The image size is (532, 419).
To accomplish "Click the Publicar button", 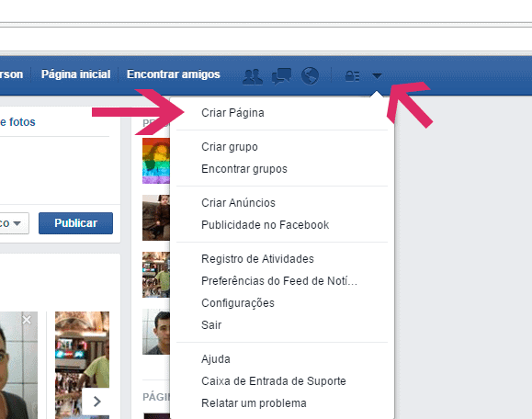I will (75, 223).
